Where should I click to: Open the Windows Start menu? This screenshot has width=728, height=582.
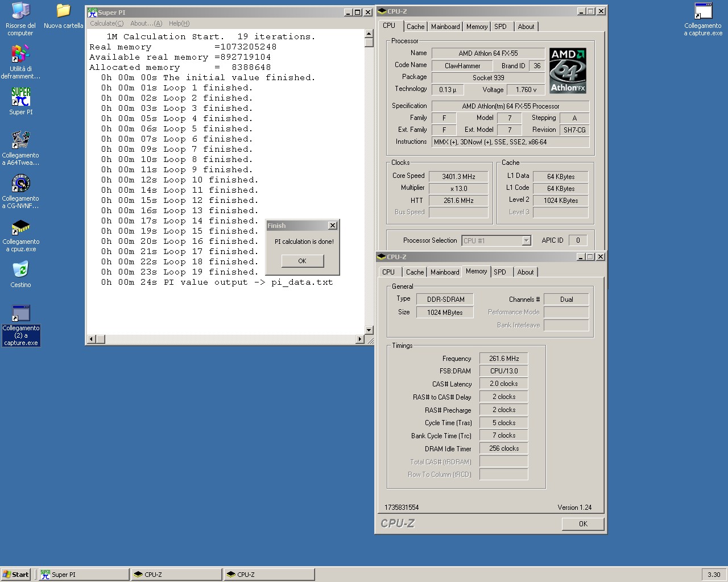15,575
